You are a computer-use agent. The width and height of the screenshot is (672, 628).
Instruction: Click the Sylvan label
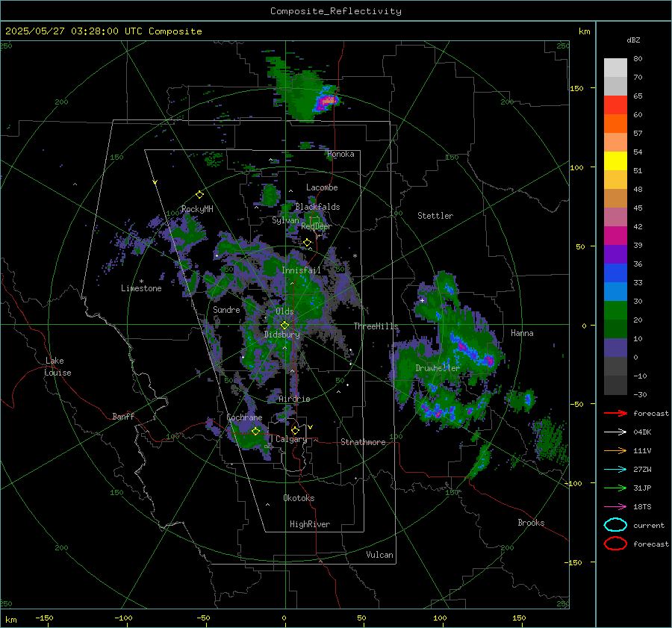285,220
